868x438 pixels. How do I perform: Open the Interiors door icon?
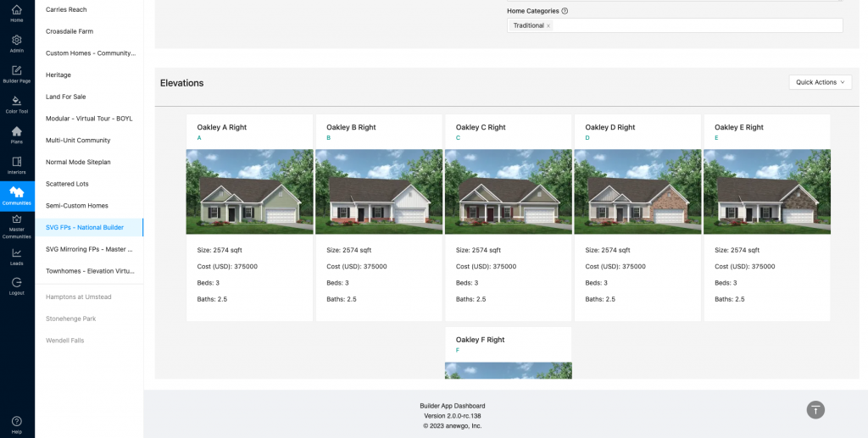coord(17,162)
